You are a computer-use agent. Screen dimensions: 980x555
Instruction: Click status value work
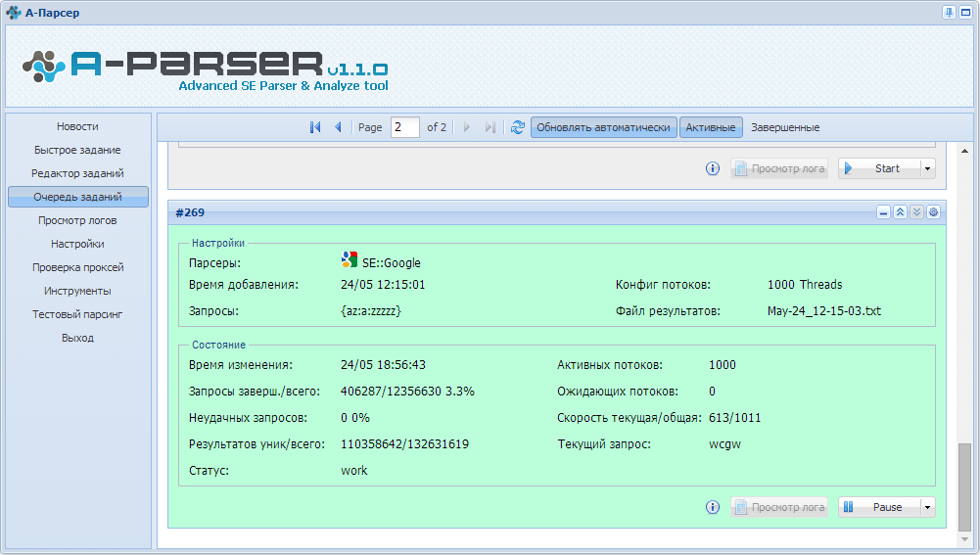tap(353, 471)
